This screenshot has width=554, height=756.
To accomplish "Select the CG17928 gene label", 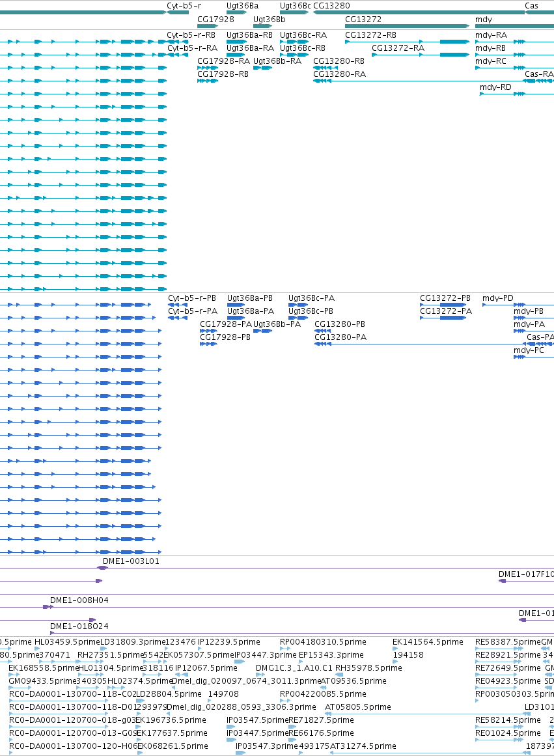I will (215, 20).
